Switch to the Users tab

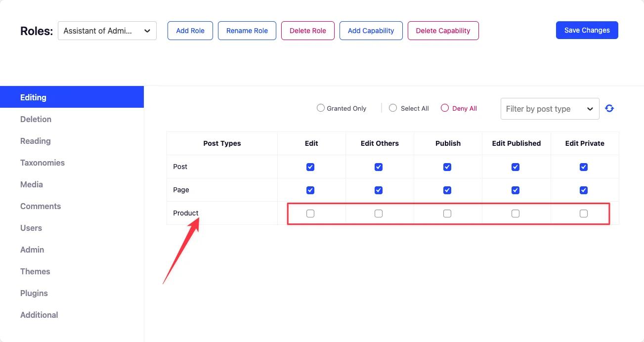click(x=72, y=228)
